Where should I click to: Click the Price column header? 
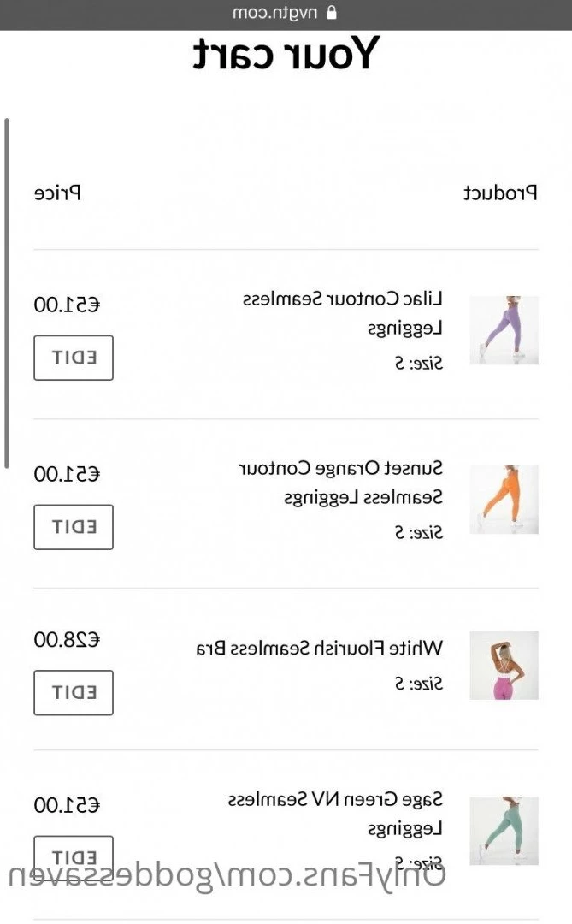(x=57, y=192)
